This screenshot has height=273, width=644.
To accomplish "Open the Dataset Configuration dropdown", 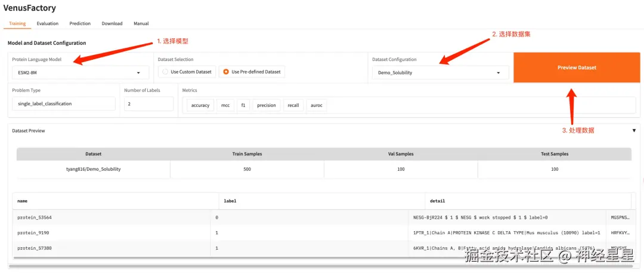I will 440,73.
